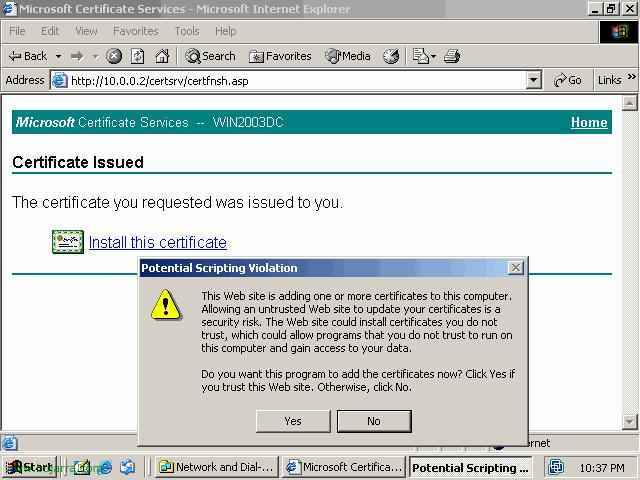This screenshot has height=480, width=640.
Task: Click the Mail toolbar icon
Action: click(x=420, y=56)
